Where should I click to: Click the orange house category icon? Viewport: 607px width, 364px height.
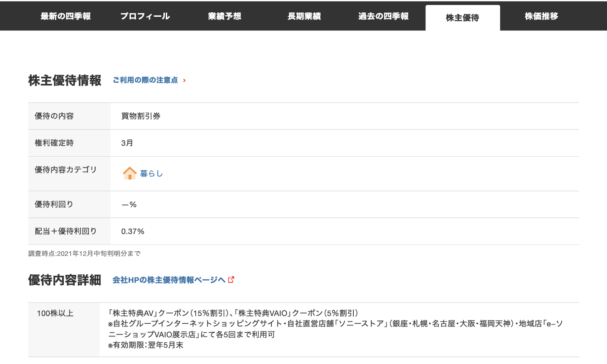[130, 173]
